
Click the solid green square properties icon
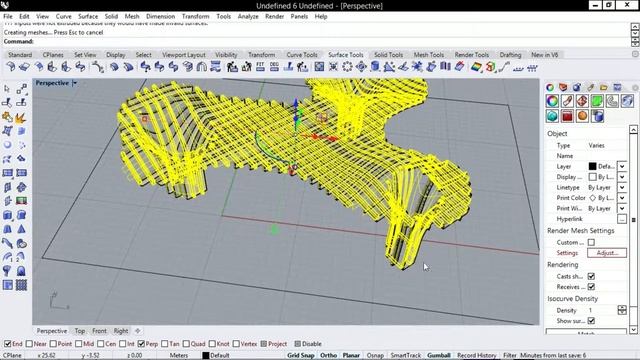(x=597, y=101)
